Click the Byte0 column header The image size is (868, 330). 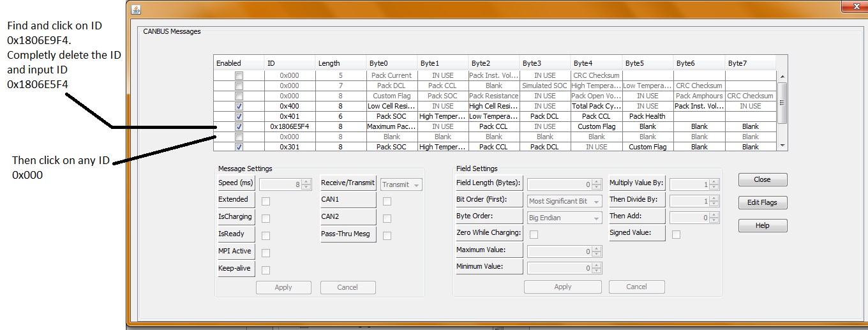pyautogui.click(x=391, y=63)
